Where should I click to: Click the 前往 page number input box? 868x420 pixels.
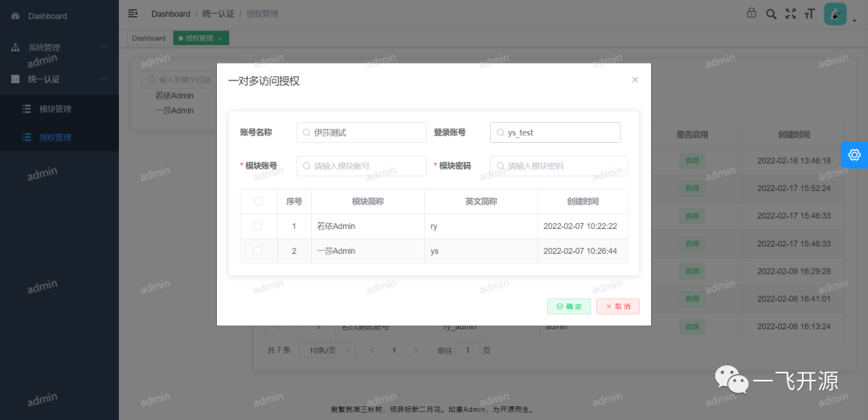click(x=468, y=350)
